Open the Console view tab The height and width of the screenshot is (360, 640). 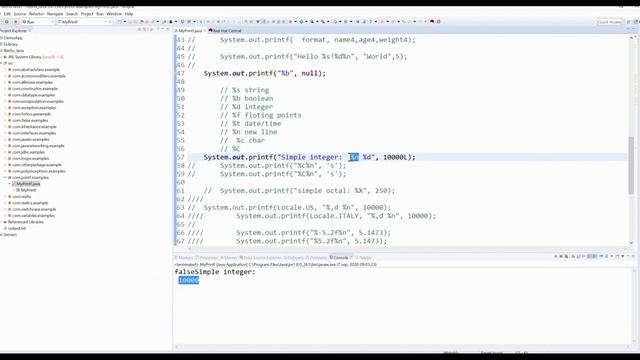coord(340,258)
